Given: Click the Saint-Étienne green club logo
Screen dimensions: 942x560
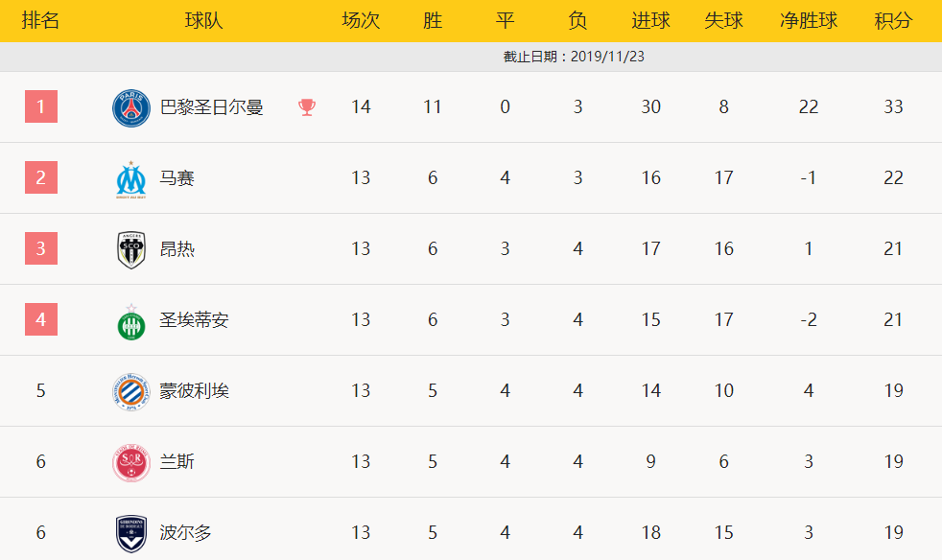Looking at the screenshot, I should point(131,321).
